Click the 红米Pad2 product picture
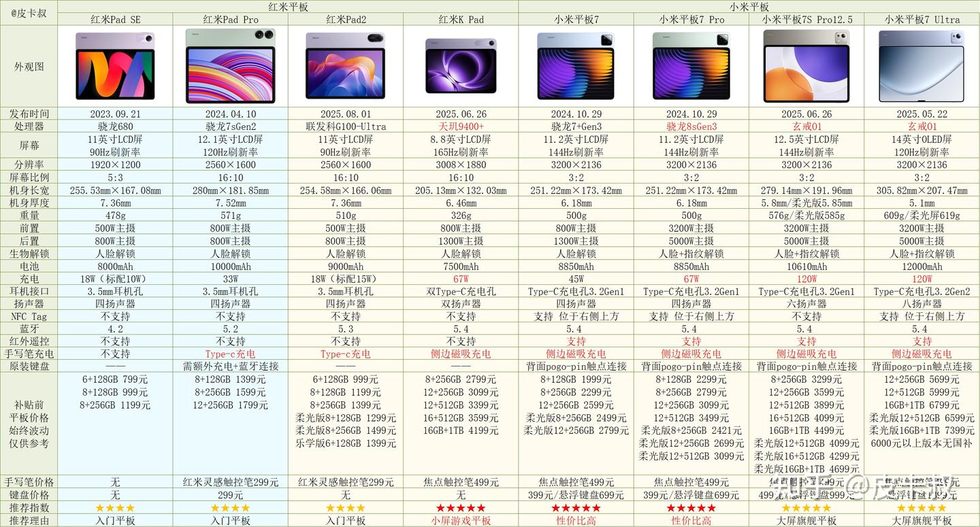Viewport: 980px width, 527px height. (346, 66)
